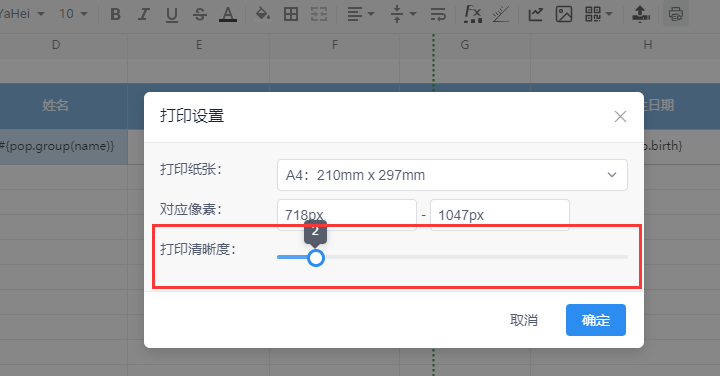
Task: Expand the vertical alignment dropdown
Action: (403, 14)
